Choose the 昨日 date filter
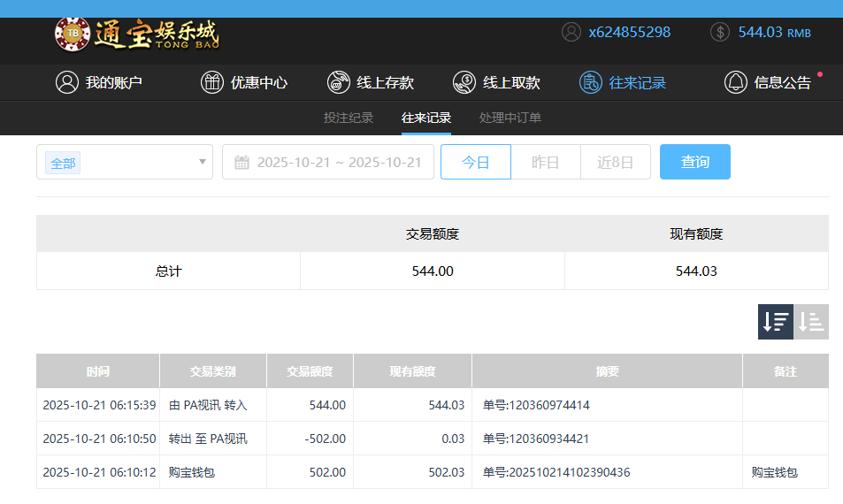Image resolution: width=843 pixels, height=504 pixels. [x=545, y=162]
